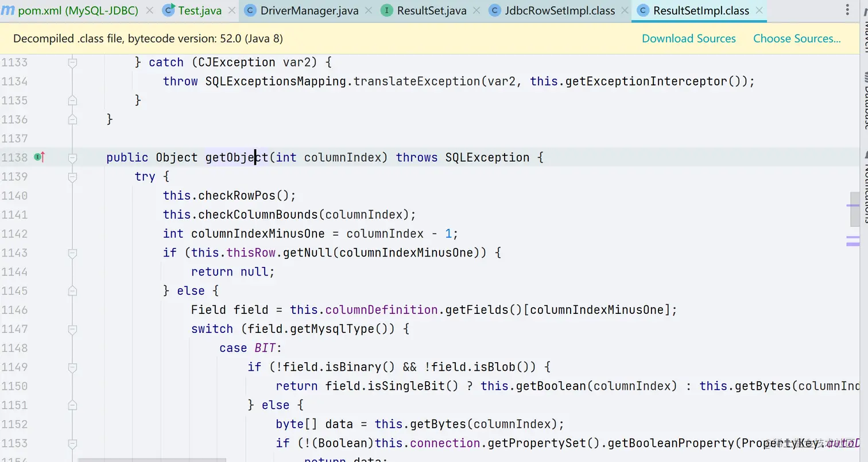Toggle the fold marker on line 1135
The height and width of the screenshot is (462, 868).
click(72, 100)
